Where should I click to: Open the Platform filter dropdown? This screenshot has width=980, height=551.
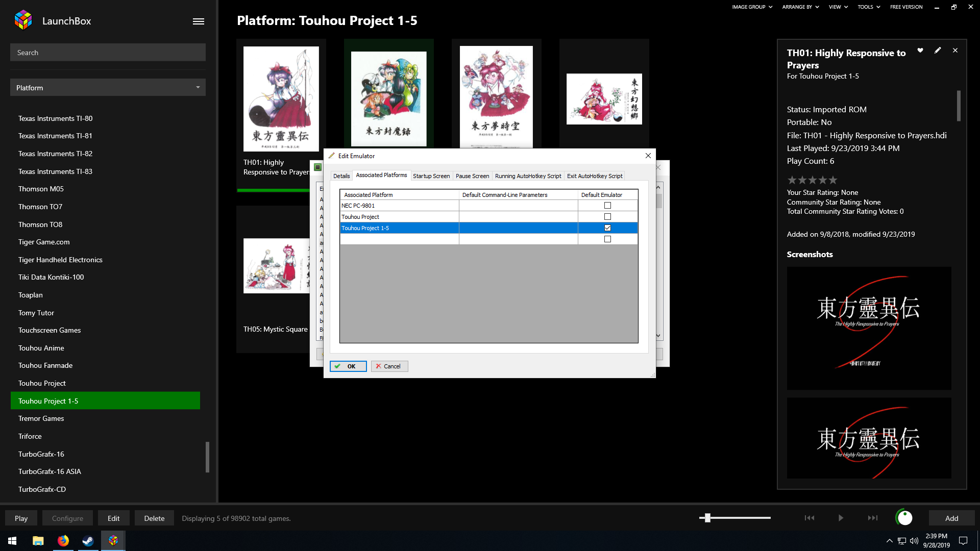(108, 87)
